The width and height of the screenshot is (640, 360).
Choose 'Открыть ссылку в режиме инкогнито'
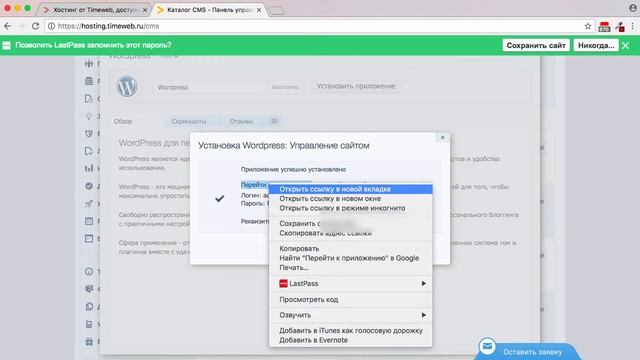tap(351, 208)
